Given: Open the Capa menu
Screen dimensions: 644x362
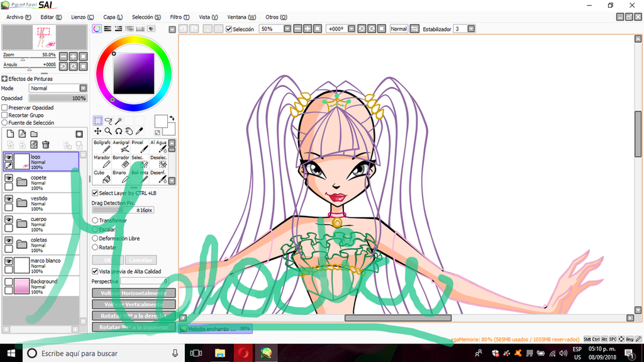Looking at the screenshot, I should pyautogui.click(x=113, y=17).
